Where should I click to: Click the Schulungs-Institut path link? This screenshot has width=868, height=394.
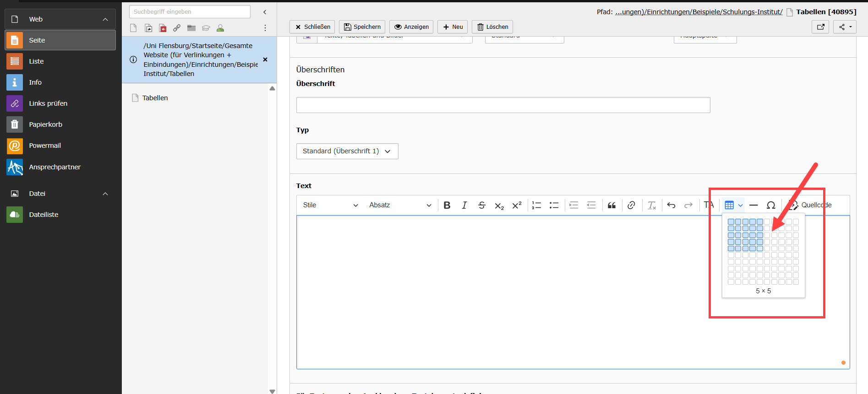pos(698,12)
